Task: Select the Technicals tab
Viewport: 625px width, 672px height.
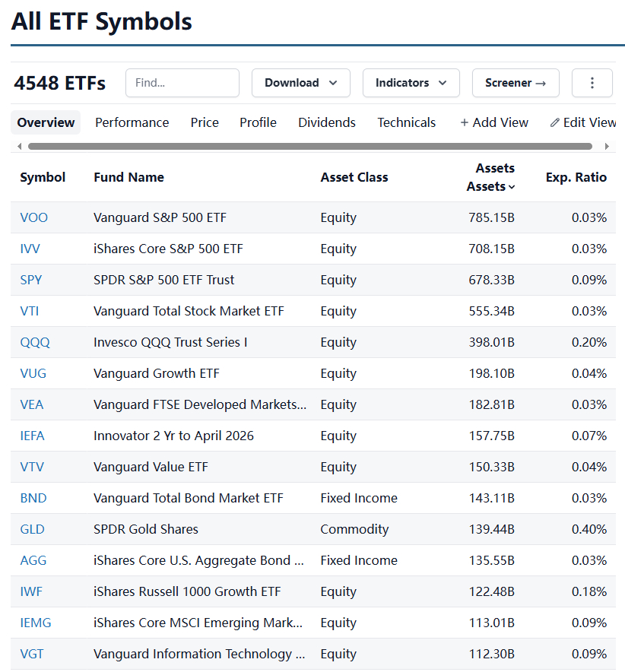Action: [x=407, y=122]
